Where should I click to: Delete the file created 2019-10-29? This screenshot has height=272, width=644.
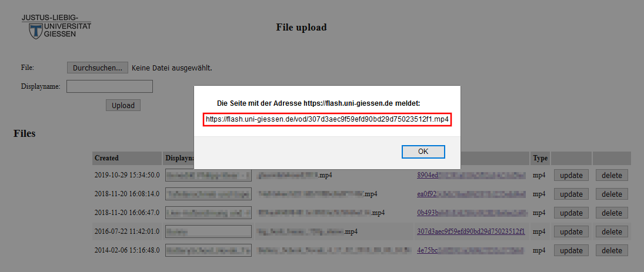[x=612, y=175]
